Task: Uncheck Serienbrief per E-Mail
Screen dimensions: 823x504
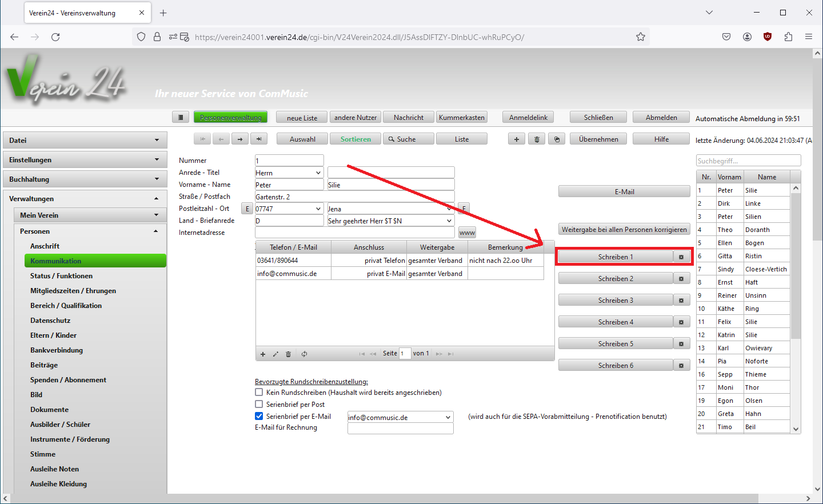Action: pos(259,417)
